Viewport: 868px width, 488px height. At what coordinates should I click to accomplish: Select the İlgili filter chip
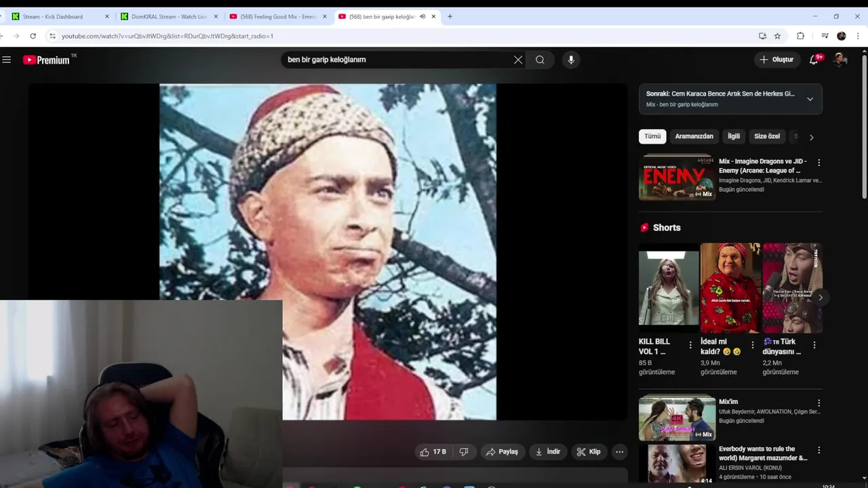734,136
